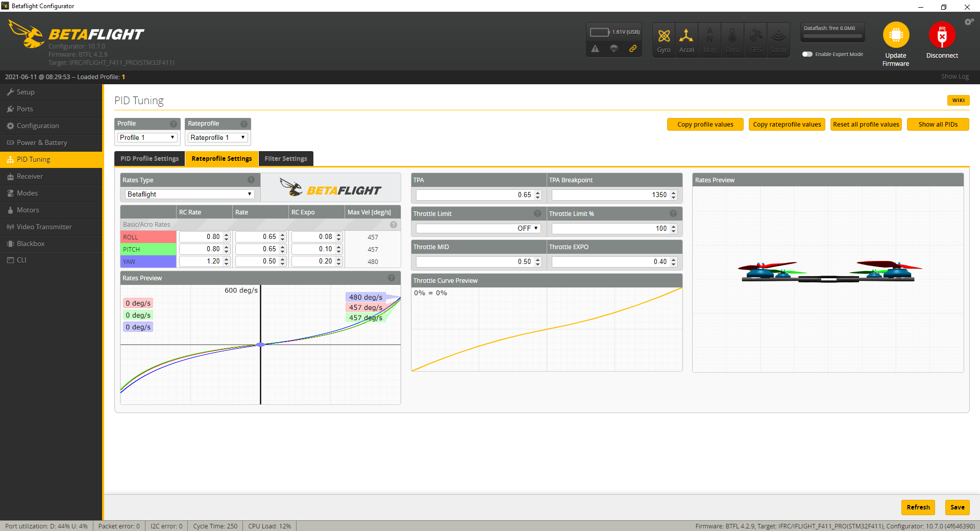
Task: Open the Rateprofile 1 dropdown
Action: pyautogui.click(x=218, y=137)
